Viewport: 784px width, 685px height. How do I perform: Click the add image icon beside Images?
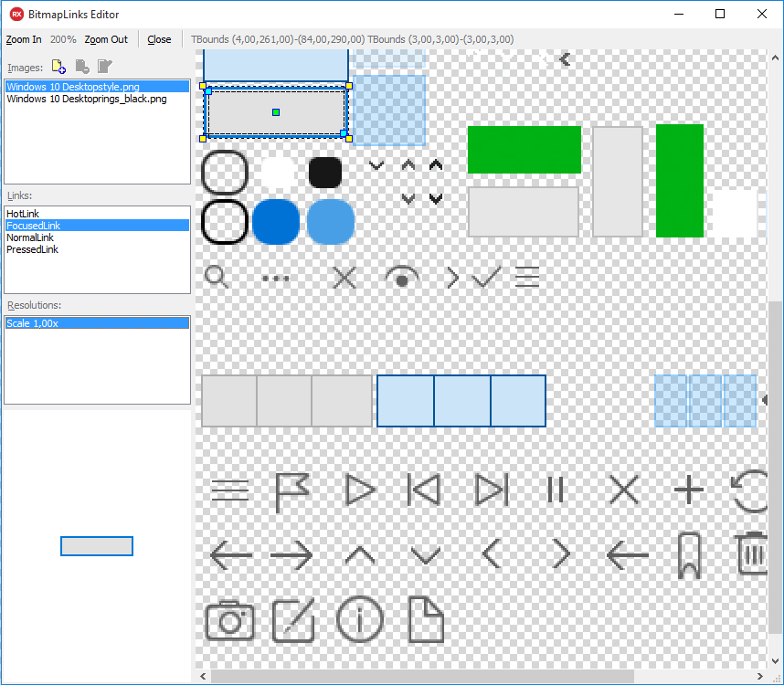coord(58,67)
